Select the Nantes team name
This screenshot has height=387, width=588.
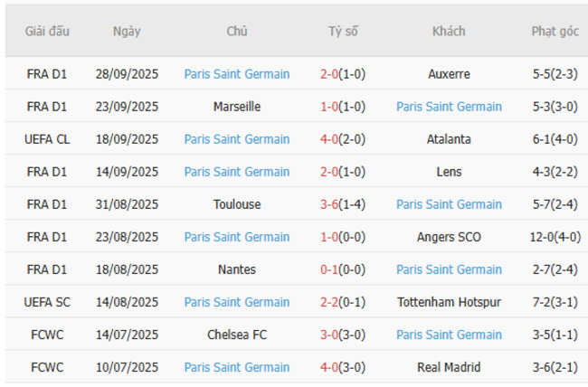237,269
